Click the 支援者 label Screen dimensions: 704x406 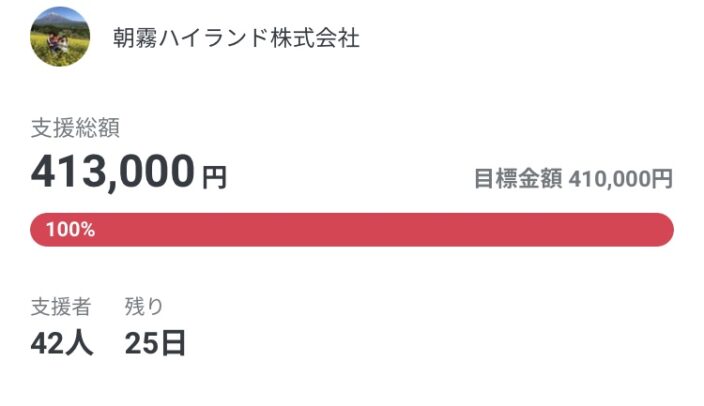tap(61, 306)
